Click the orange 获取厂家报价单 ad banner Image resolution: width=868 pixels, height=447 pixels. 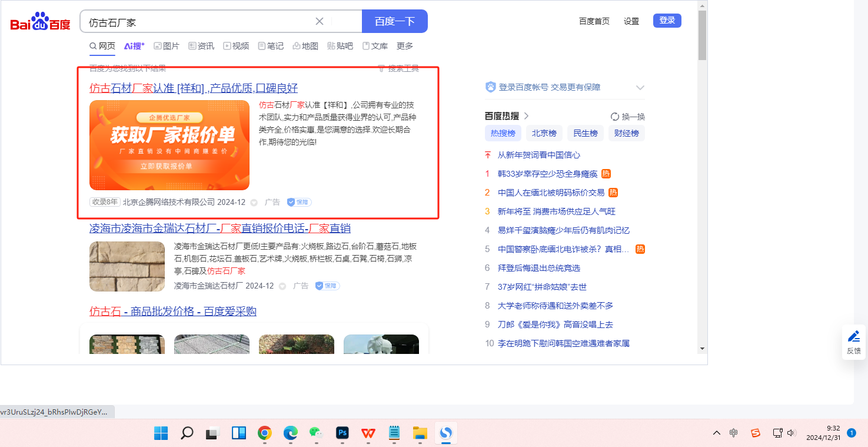tap(169, 145)
